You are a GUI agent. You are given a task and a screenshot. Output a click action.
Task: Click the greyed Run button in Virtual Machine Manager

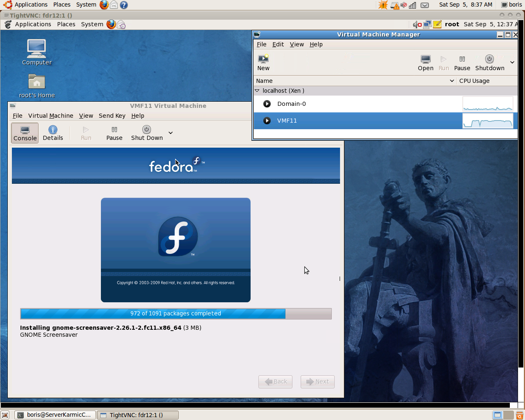pos(444,62)
